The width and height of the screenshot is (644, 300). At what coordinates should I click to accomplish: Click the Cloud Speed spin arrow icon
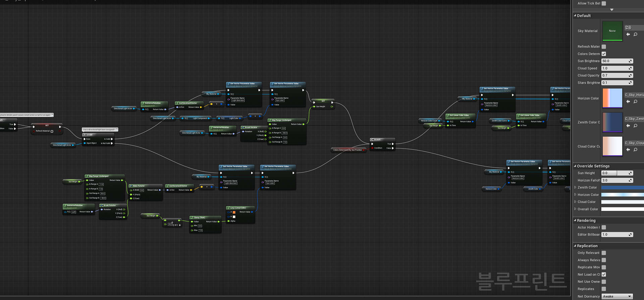point(631,68)
